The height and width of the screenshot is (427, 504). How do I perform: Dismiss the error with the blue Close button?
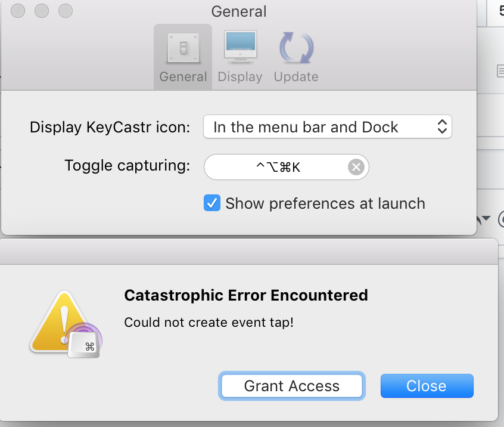tap(427, 386)
